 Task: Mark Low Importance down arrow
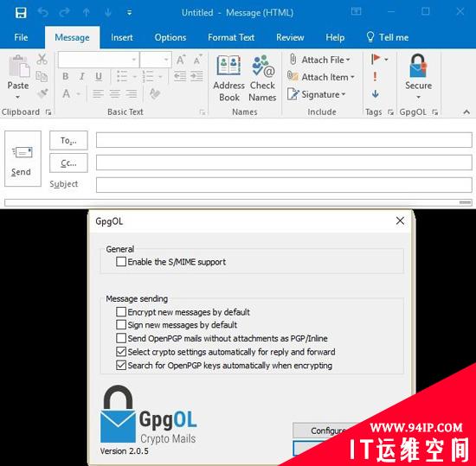point(376,94)
